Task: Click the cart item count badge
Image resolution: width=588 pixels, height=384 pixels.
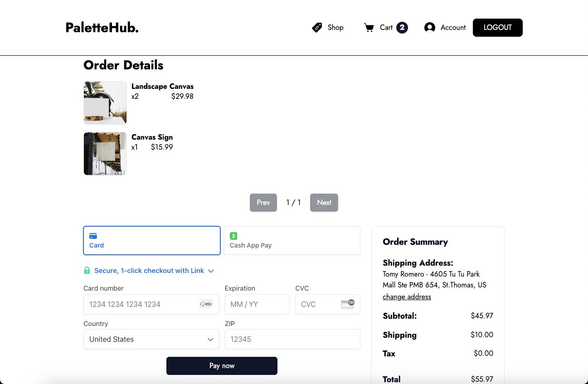Action: 402,28
